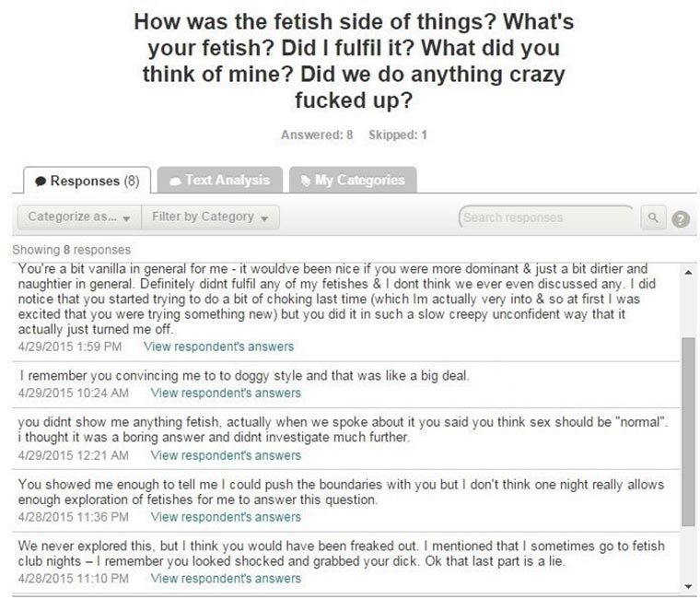
Task: Open the Text Analysis tab
Action: point(218,180)
